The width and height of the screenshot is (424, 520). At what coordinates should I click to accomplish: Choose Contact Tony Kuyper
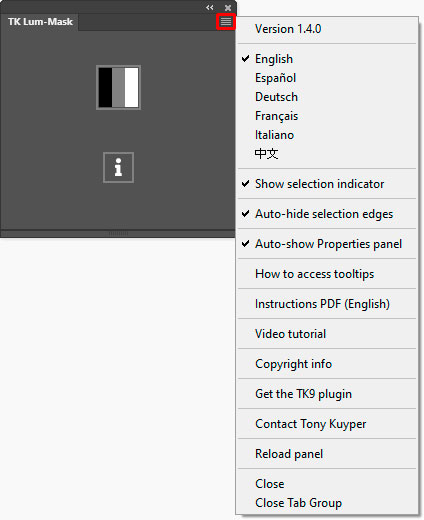click(x=327, y=424)
